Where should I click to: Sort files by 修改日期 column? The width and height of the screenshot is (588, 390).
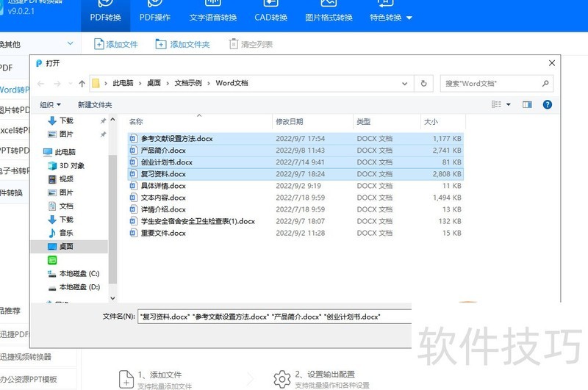point(313,121)
